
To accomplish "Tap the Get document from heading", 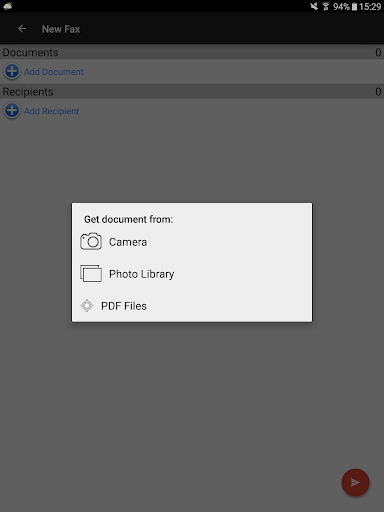I will point(128,219).
